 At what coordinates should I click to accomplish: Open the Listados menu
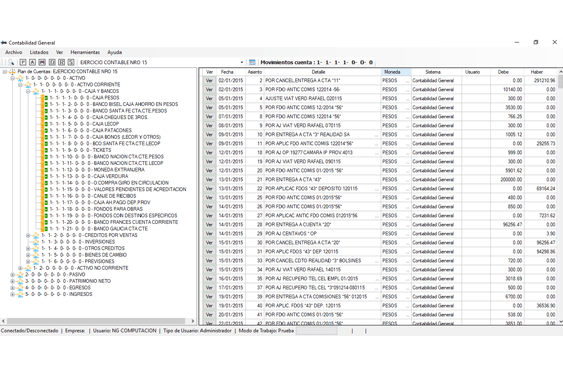[x=39, y=52]
